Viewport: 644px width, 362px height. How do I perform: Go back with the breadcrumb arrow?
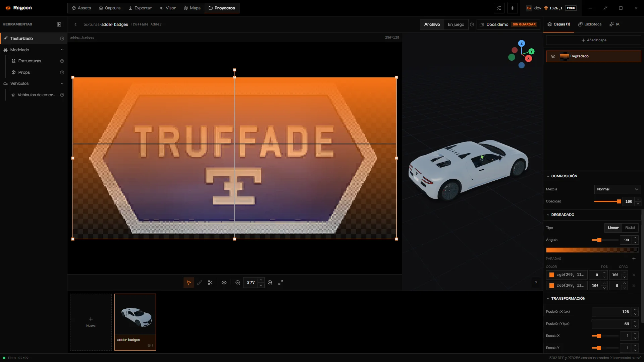[76, 24]
